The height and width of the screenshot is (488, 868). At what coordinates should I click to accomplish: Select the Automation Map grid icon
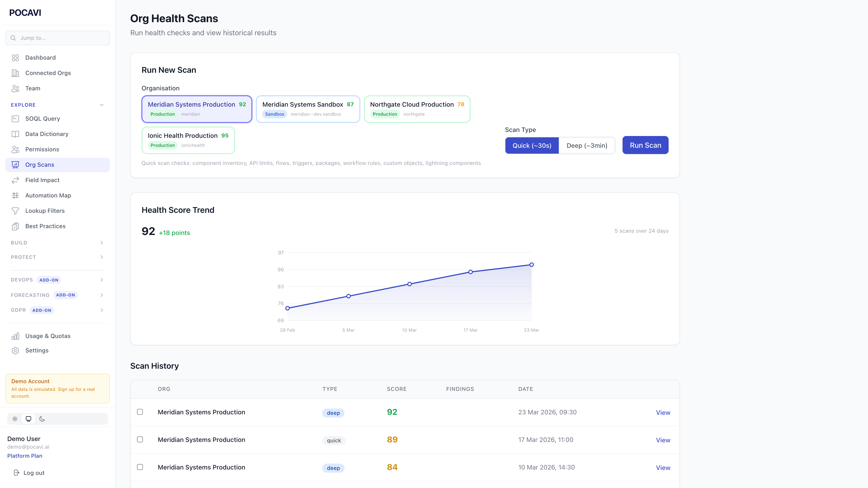[x=15, y=195]
